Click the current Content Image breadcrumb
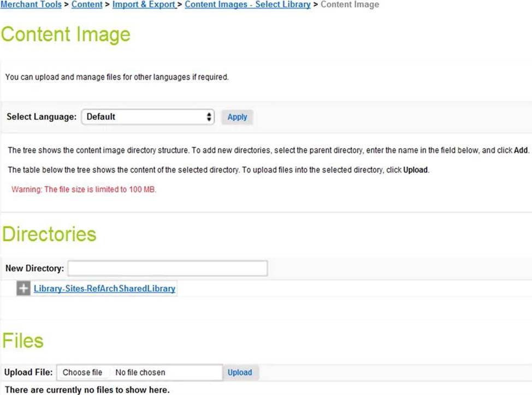The width and height of the screenshot is (532, 395). coord(350,4)
